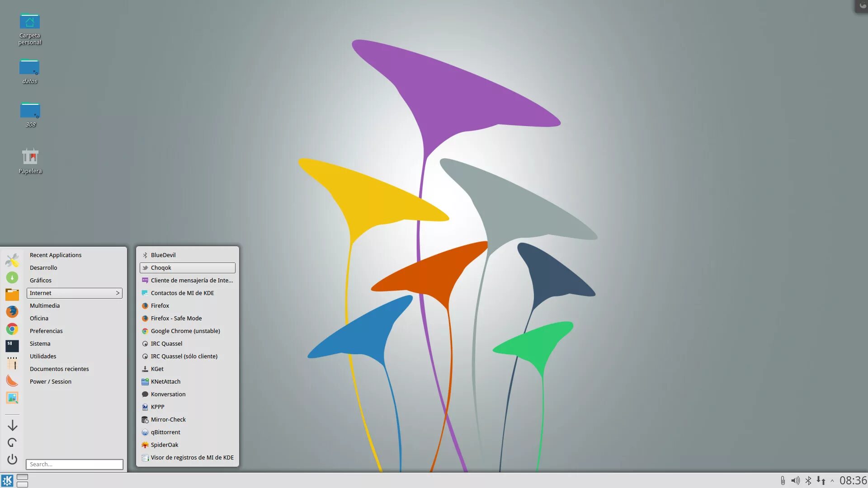The height and width of the screenshot is (488, 868).
Task: Expand the Internet category submenu
Action: coord(75,293)
